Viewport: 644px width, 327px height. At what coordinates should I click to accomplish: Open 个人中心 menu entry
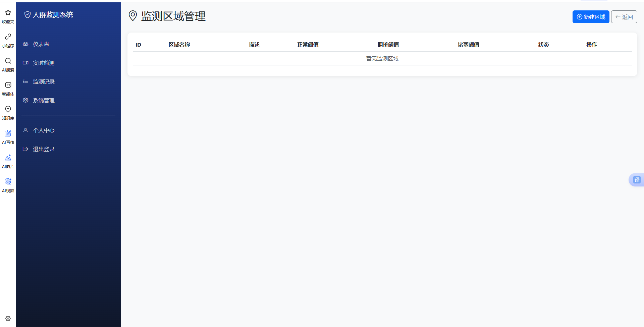tap(68, 130)
